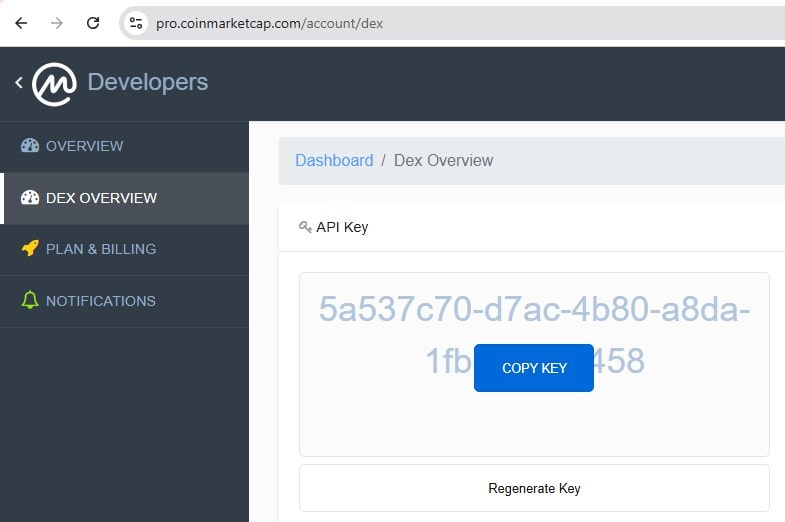The height and width of the screenshot is (522, 785).
Task: Click the API Key heading text
Action: (x=342, y=227)
